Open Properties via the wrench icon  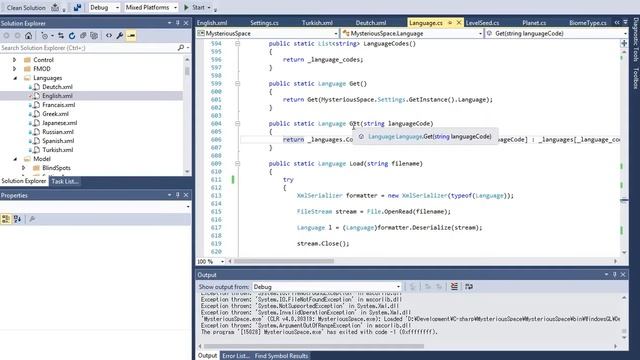tap(120, 36)
